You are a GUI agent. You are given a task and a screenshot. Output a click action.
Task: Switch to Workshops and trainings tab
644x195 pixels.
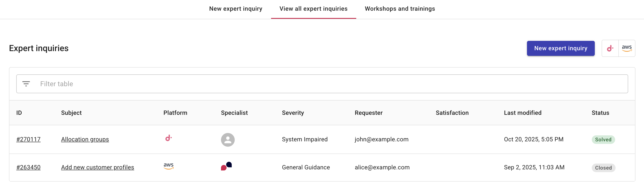tap(400, 9)
